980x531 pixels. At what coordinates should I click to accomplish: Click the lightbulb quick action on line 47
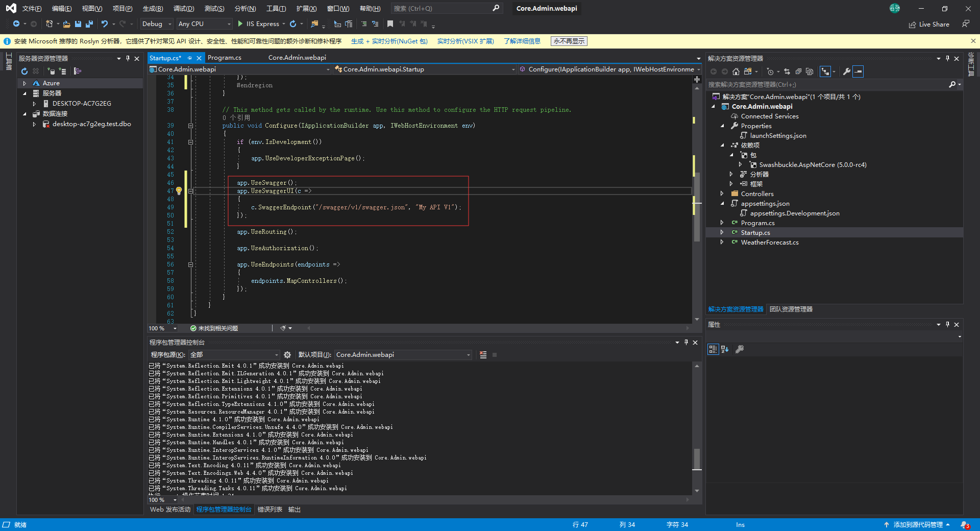click(179, 191)
